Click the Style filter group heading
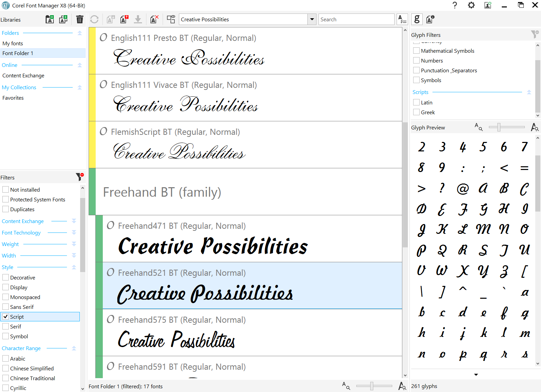541x392 pixels. click(x=7, y=267)
